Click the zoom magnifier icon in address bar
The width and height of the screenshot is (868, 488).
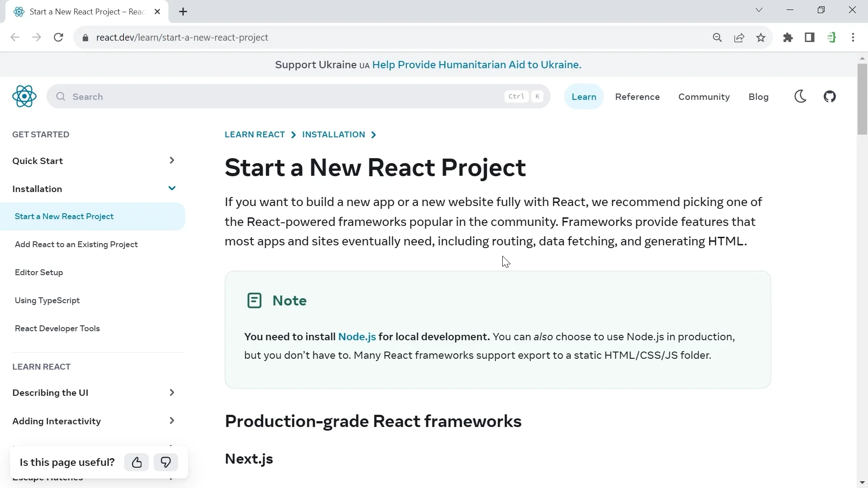717,38
